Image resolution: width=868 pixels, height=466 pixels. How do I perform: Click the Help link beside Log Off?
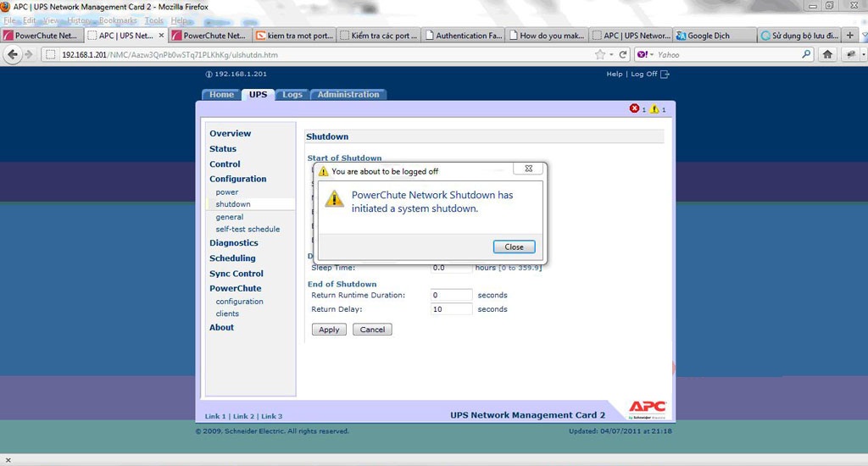tap(614, 75)
